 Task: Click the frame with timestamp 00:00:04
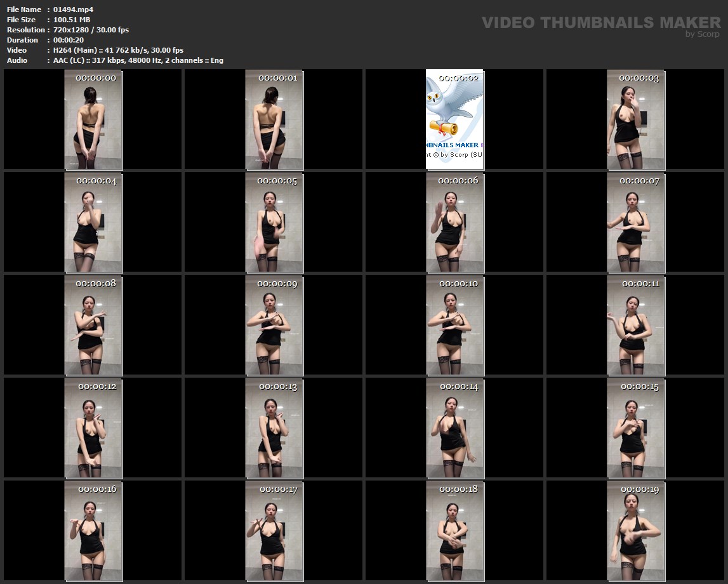click(x=93, y=223)
